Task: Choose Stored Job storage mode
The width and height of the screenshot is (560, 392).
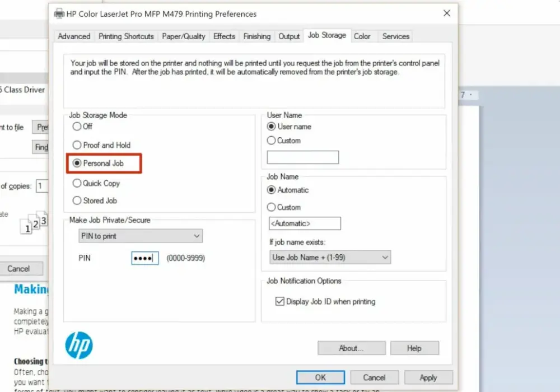Action: [x=95, y=200]
